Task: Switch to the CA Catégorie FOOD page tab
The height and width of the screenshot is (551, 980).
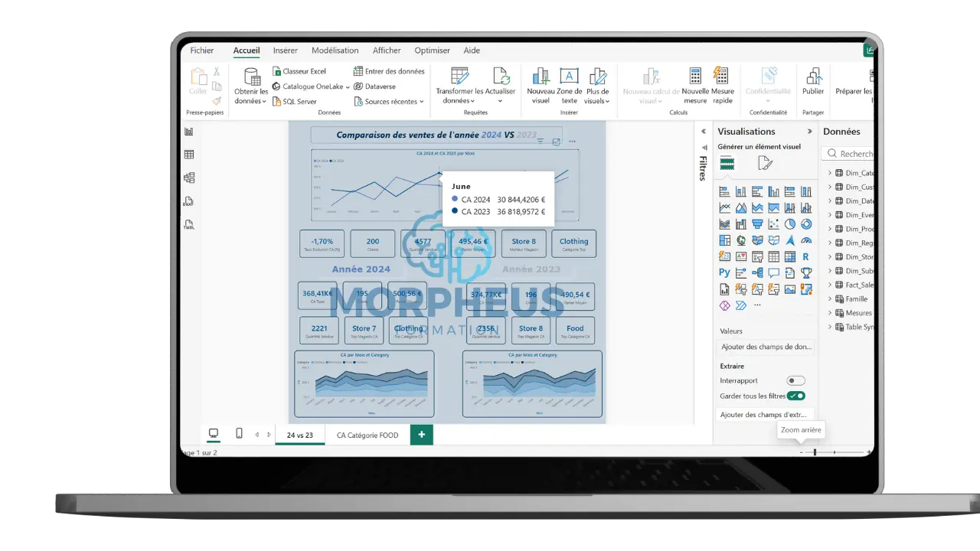Action: 368,434
